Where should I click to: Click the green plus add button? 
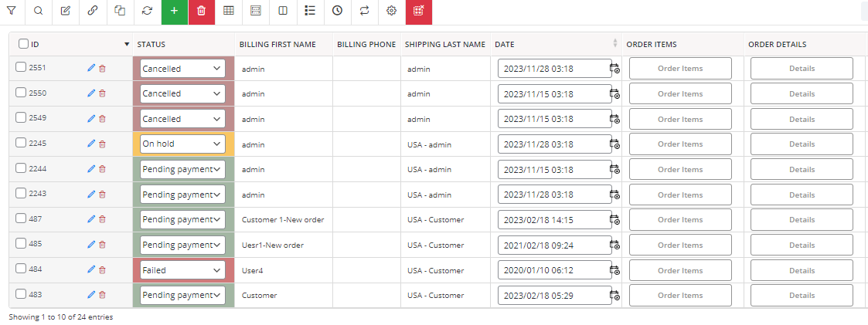tap(175, 11)
